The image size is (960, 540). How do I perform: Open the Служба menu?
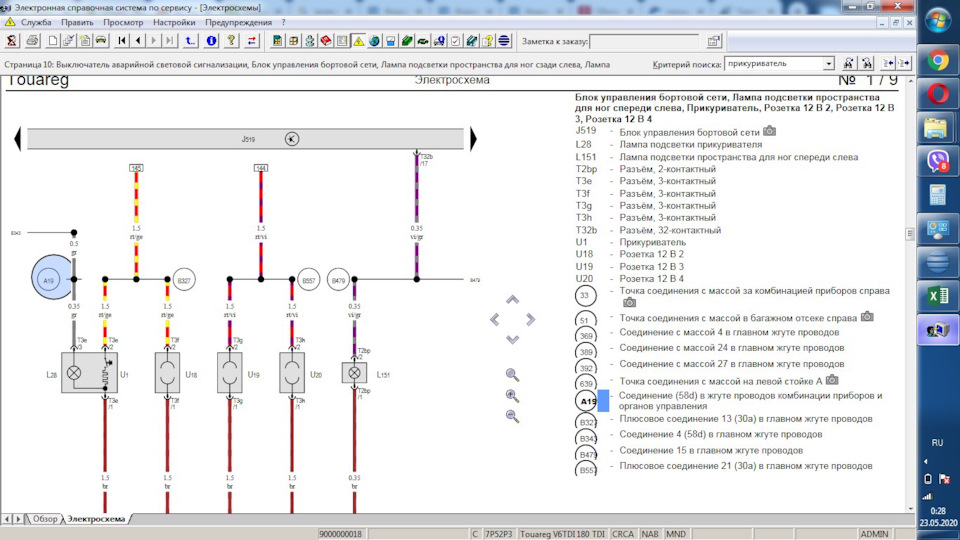[x=36, y=22]
